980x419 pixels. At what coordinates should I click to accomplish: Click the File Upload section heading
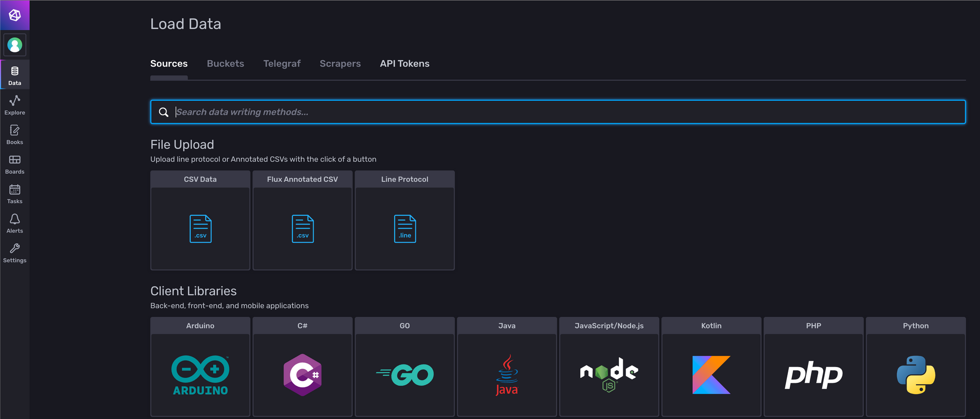(182, 144)
